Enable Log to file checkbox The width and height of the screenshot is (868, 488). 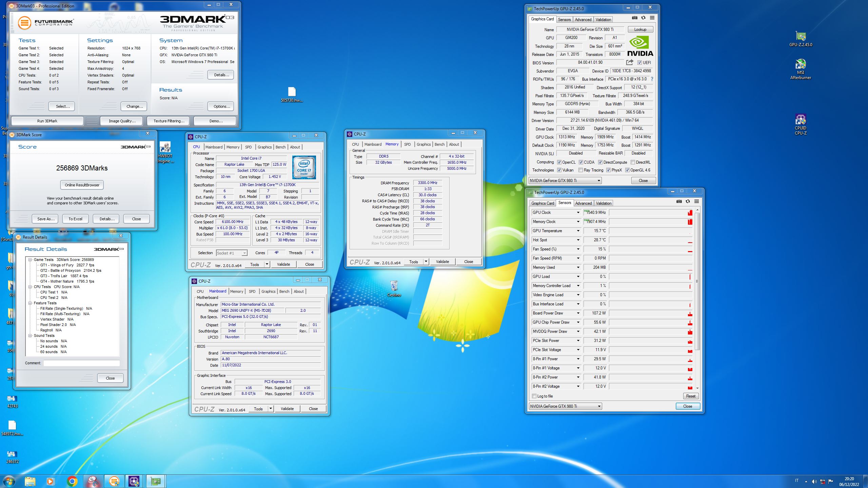[534, 396]
